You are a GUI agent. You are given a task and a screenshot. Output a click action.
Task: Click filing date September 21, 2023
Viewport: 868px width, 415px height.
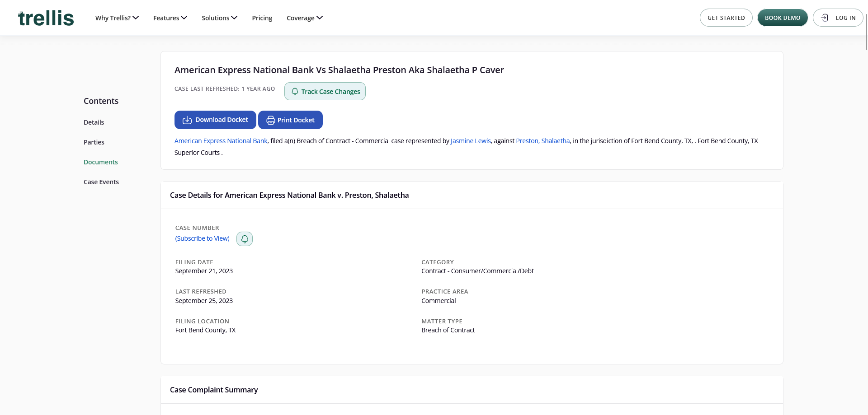pyautogui.click(x=204, y=271)
